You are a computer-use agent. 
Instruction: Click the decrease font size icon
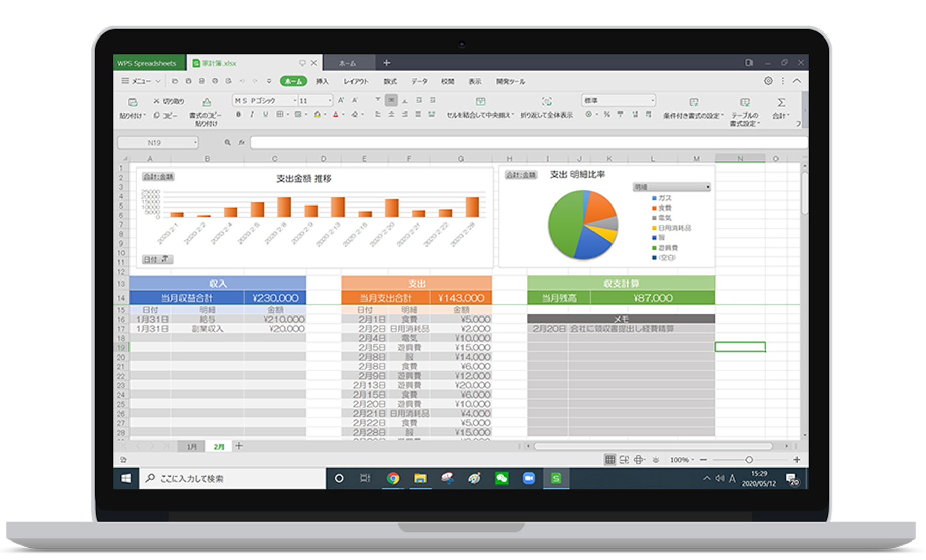[x=355, y=100]
